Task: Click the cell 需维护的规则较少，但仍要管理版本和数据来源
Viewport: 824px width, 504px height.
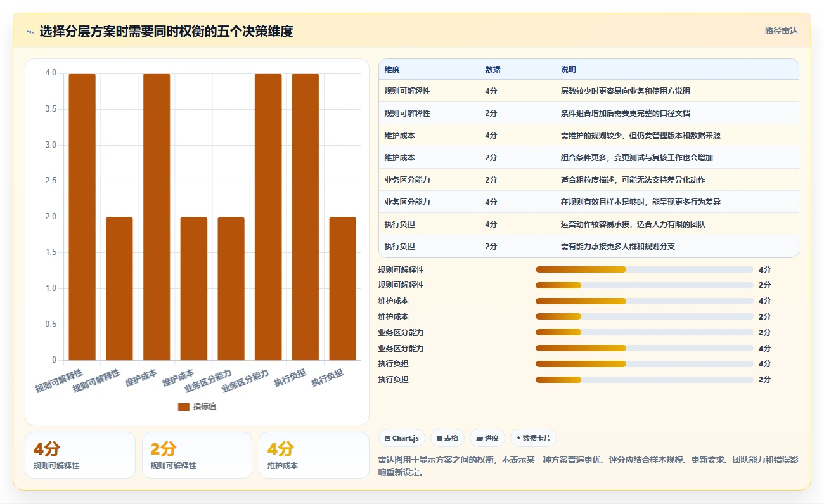Action: point(640,136)
